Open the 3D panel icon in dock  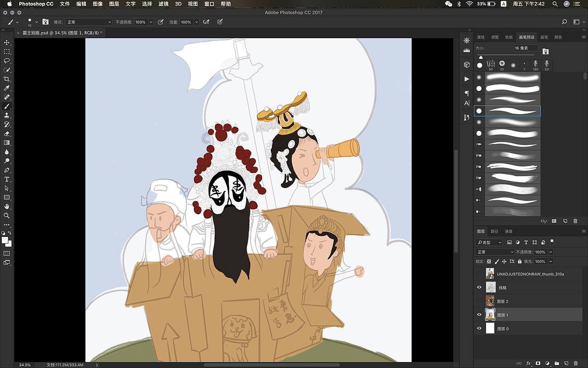click(x=467, y=65)
